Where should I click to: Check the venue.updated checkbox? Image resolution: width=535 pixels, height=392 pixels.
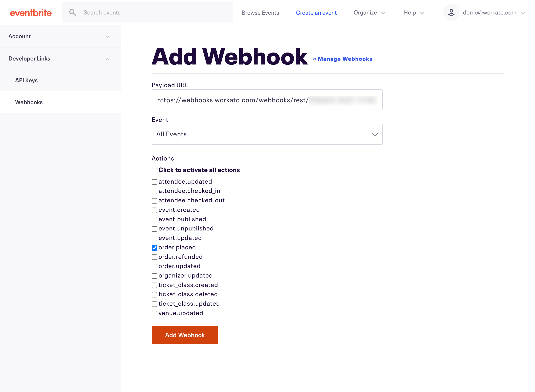coord(154,313)
